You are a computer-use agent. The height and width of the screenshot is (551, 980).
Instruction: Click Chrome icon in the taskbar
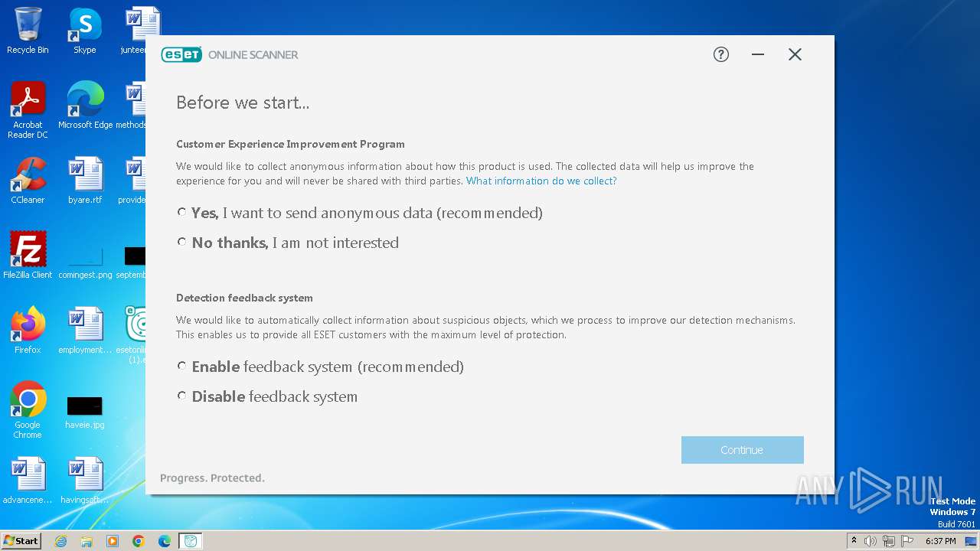click(x=139, y=541)
